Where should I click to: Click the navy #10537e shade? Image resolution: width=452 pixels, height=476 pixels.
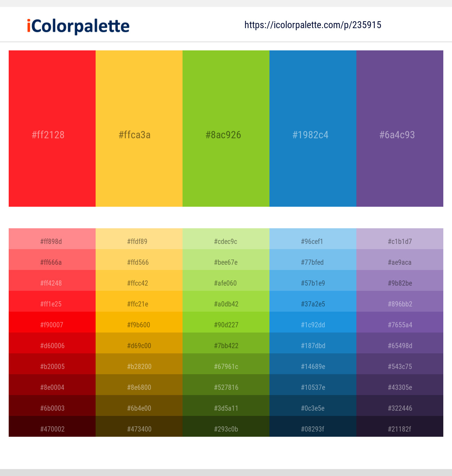(313, 385)
